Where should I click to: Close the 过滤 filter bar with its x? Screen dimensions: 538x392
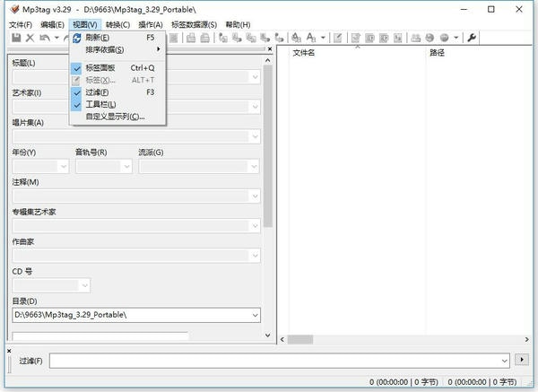(x=9, y=351)
